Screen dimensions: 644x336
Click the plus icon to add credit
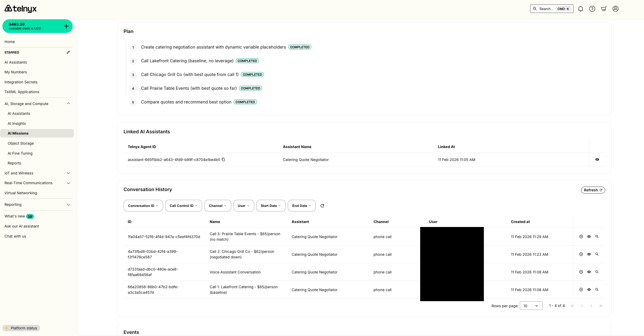[x=66, y=26]
